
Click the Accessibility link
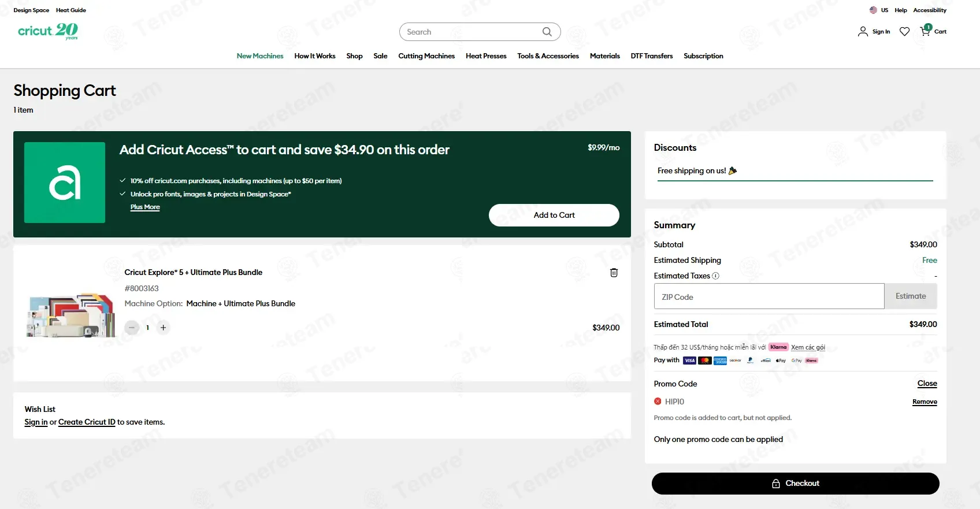pos(930,10)
